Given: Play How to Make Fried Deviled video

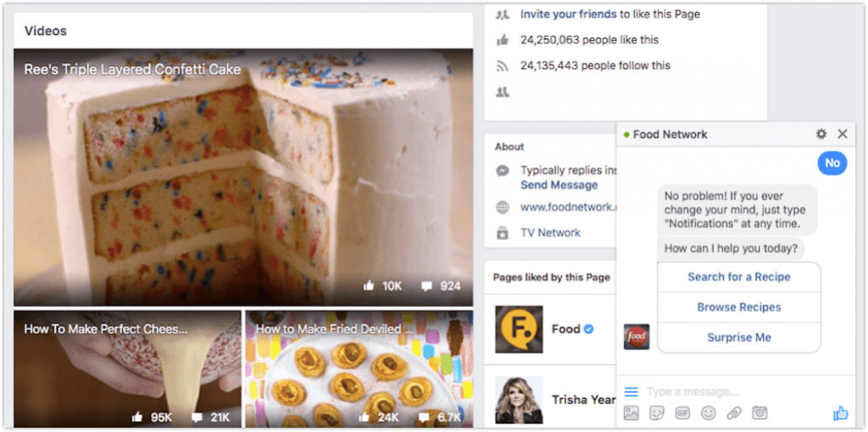Looking at the screenshot, I should pyautogui.click(x=359, y=369).
